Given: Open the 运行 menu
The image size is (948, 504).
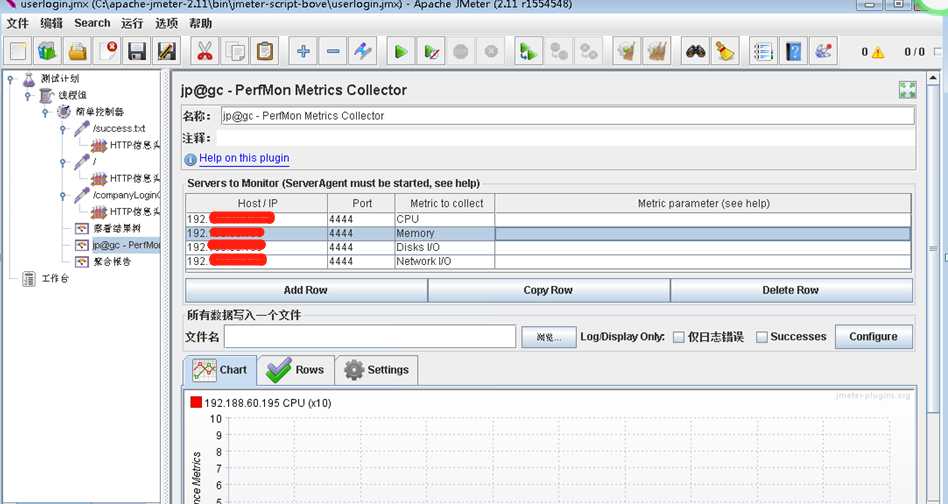Looking at the screenshot, I should 132,23.
